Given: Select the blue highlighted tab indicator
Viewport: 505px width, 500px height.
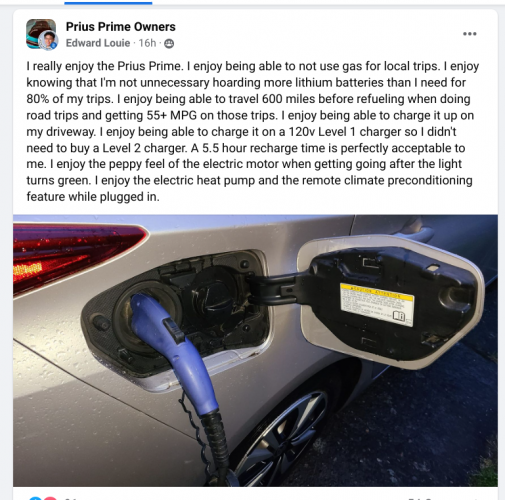Looking at the screenshot, I should tap(108, 3).
